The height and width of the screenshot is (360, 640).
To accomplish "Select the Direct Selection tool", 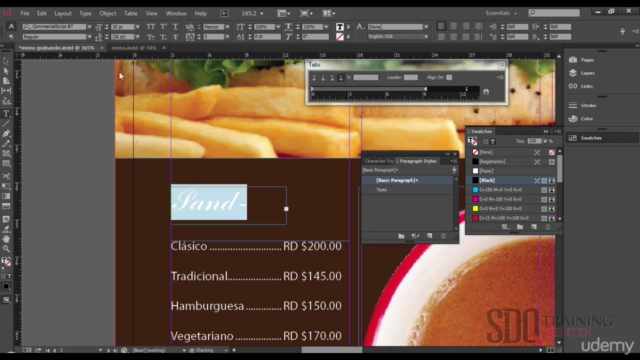I will click(x=6, y=71).
